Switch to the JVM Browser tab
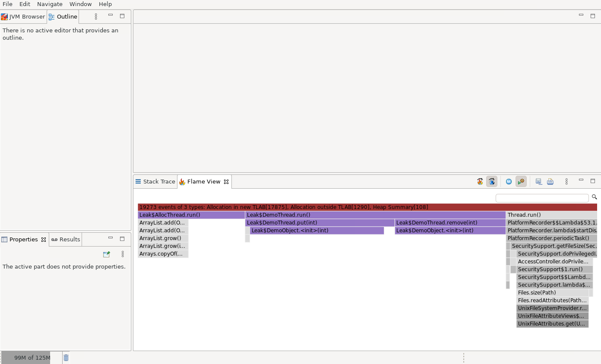Image resolution: width=601 pixels, height=364 pixels. 23,16
